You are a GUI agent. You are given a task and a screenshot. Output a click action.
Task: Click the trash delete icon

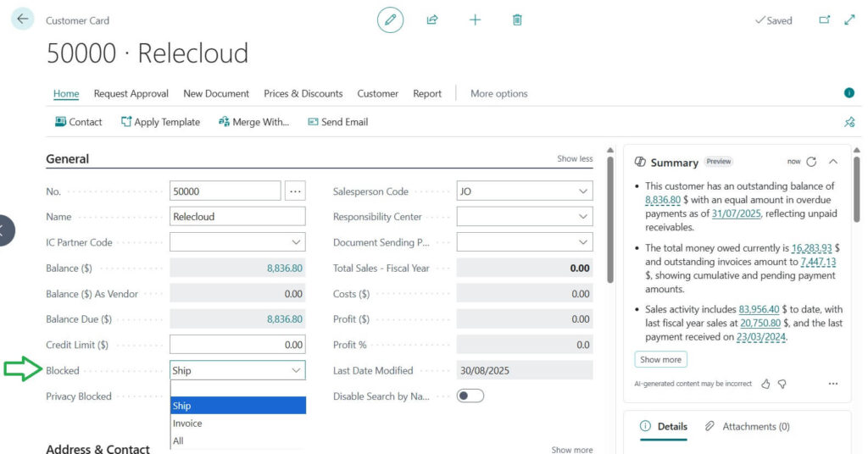click(517, 19)
